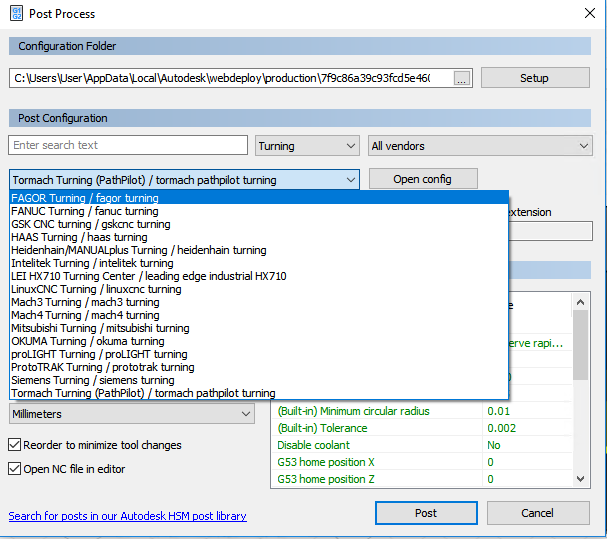Choose OKUMA Turning / okuma turning
607x539 pixels.
259,341
